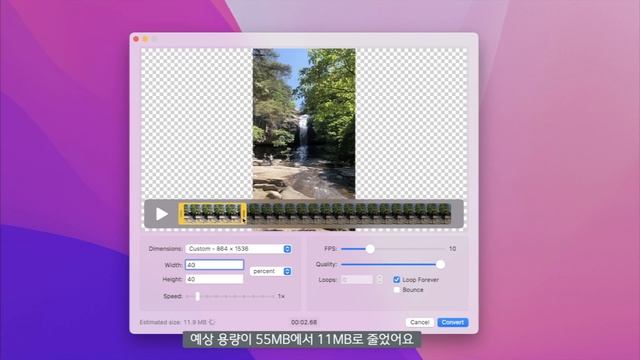This screenshot has height=360, width=640.
Task: Enable the Bounce checkbox
Action: (396, 290)
